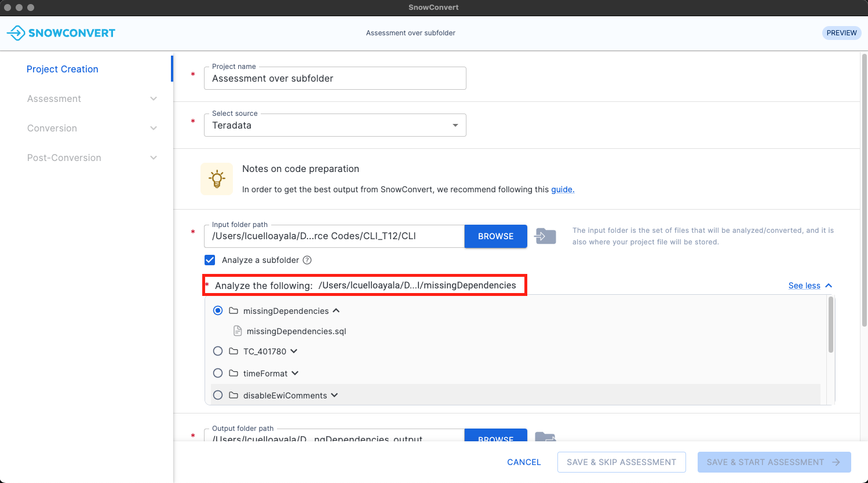Click the timeFormat folder icon
The height and width of the screenshot is (483, 868).
click(x=234, y=374)
